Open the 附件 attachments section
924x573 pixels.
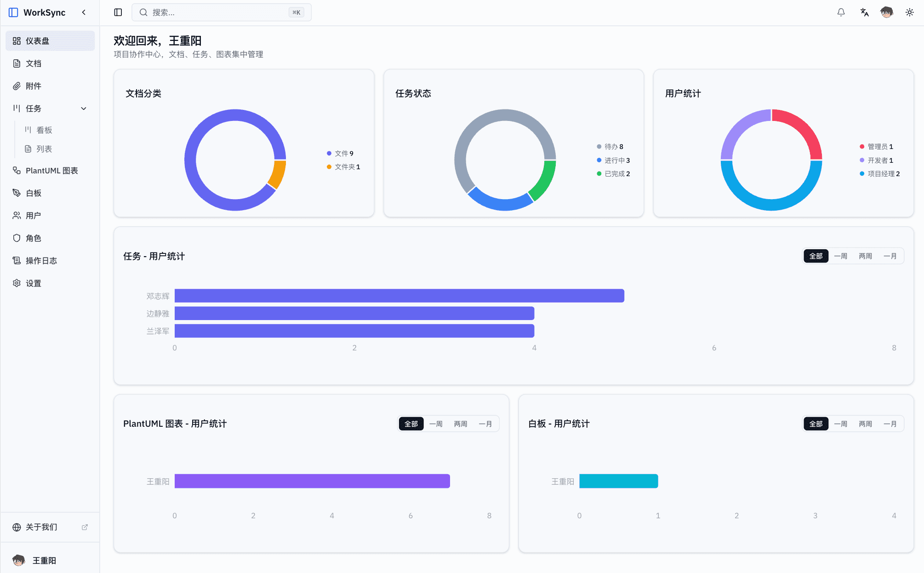pyautogui.click(x=33, y=86)
